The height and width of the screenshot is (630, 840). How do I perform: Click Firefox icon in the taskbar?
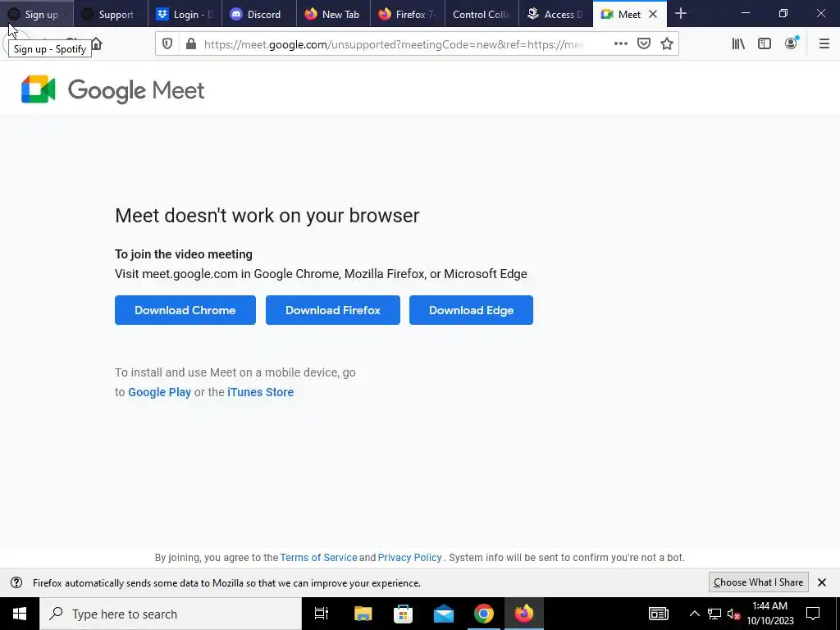tap(524, 614)
